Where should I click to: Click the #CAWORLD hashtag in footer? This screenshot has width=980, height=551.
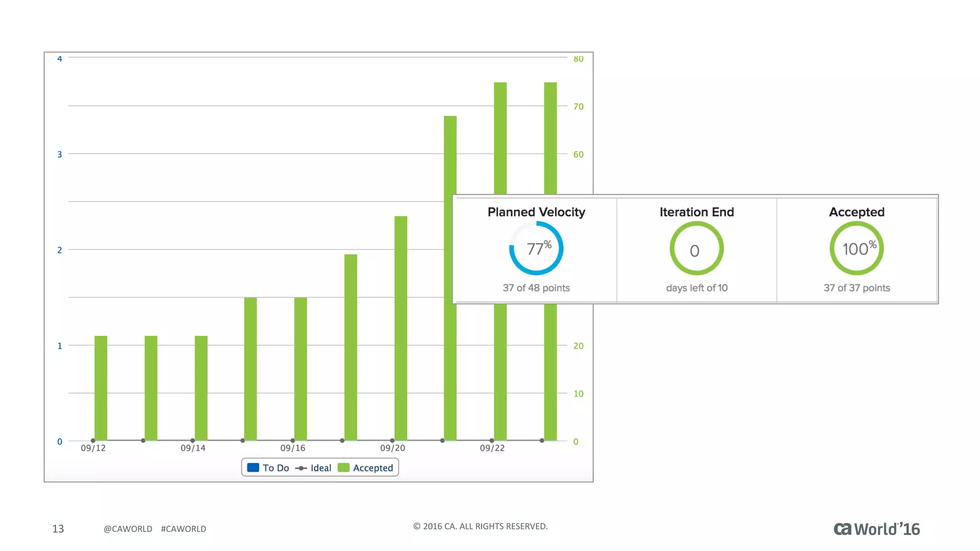click(183, 529)
